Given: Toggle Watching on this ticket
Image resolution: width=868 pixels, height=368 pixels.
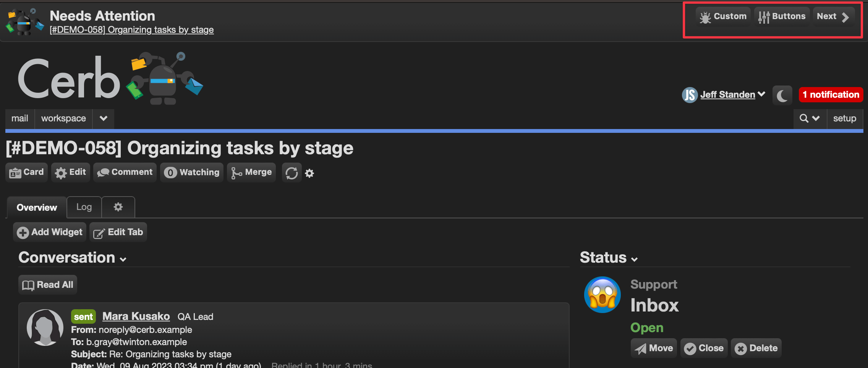Looking at the screenshot, I should coord(192,173).
